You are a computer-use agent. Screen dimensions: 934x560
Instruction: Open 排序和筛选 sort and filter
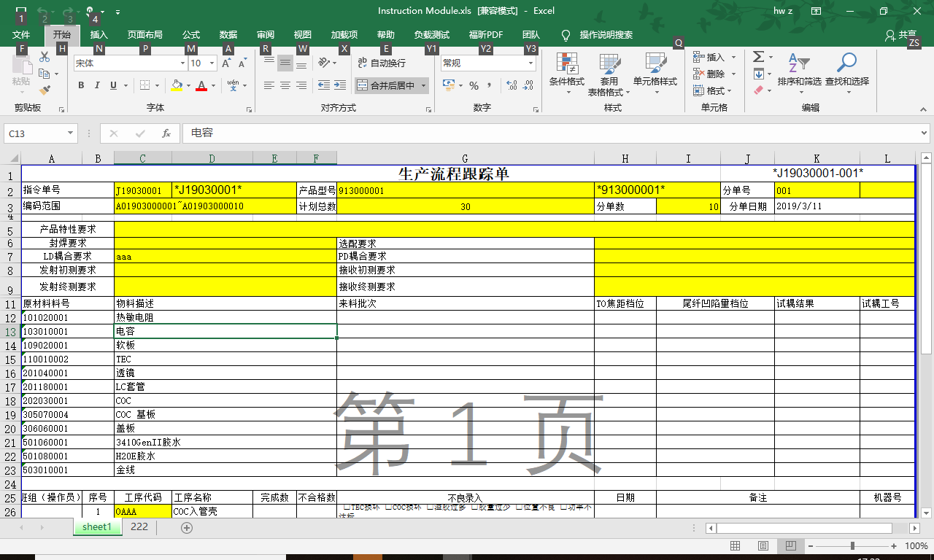tap(799, 72)
